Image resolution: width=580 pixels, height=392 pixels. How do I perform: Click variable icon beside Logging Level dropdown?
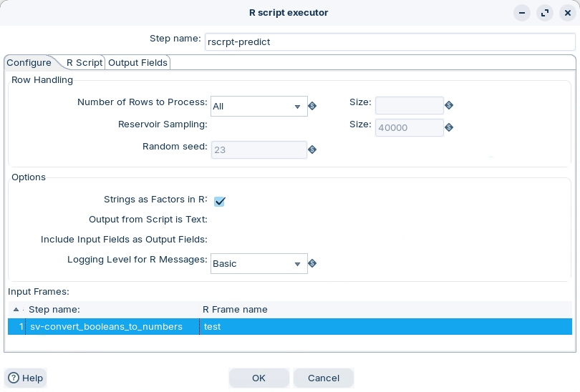click(x=312, y=263)
